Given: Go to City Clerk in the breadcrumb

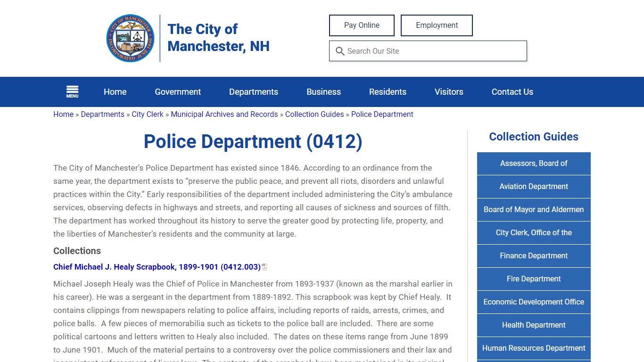Looking at the screenshot, I should tap(148, 114).
